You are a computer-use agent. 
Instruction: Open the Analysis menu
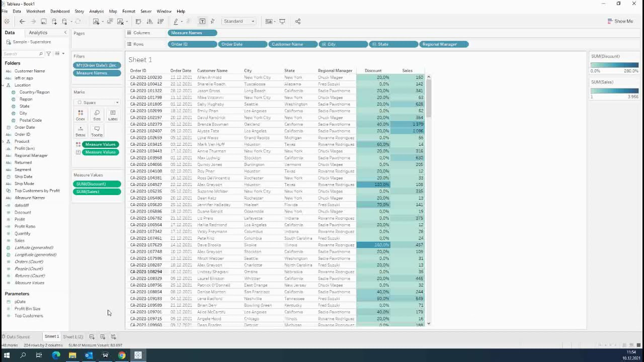point(96,11)
